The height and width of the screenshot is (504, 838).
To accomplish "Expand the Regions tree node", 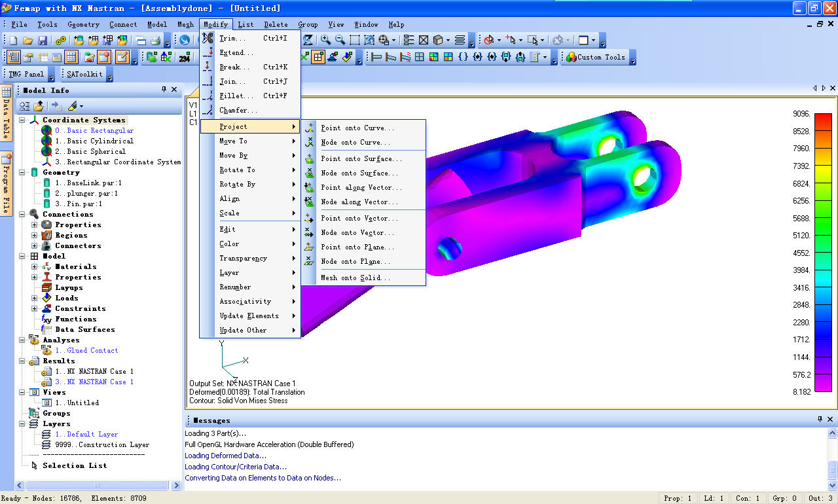I will pos(35,236).
